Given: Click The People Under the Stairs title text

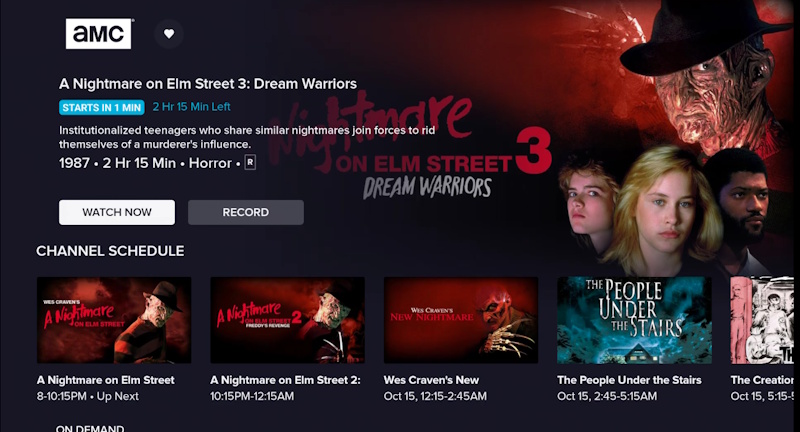Looking at the screenshot, I should [629, 380].
